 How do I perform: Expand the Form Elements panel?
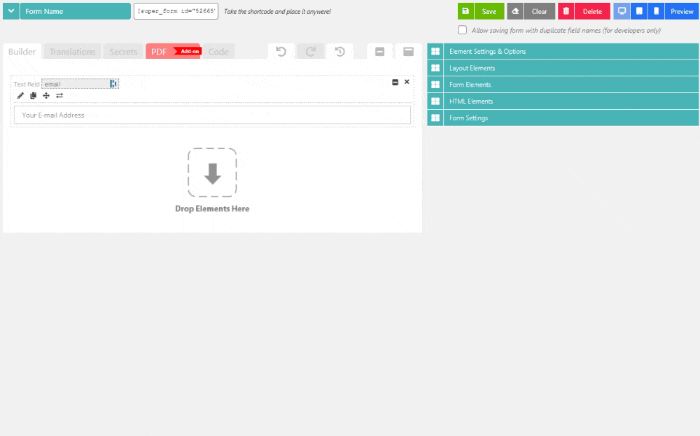563,84
